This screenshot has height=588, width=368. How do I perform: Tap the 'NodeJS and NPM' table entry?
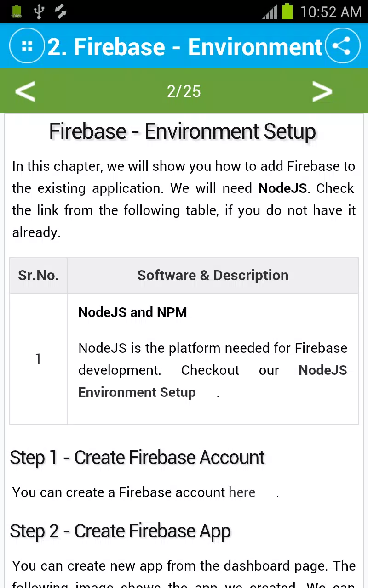[x=132, y=312]
